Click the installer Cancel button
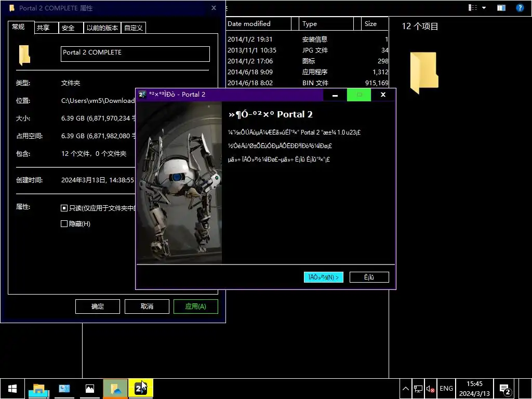This screenshot has height=399, width=532. tap(369, 277)
